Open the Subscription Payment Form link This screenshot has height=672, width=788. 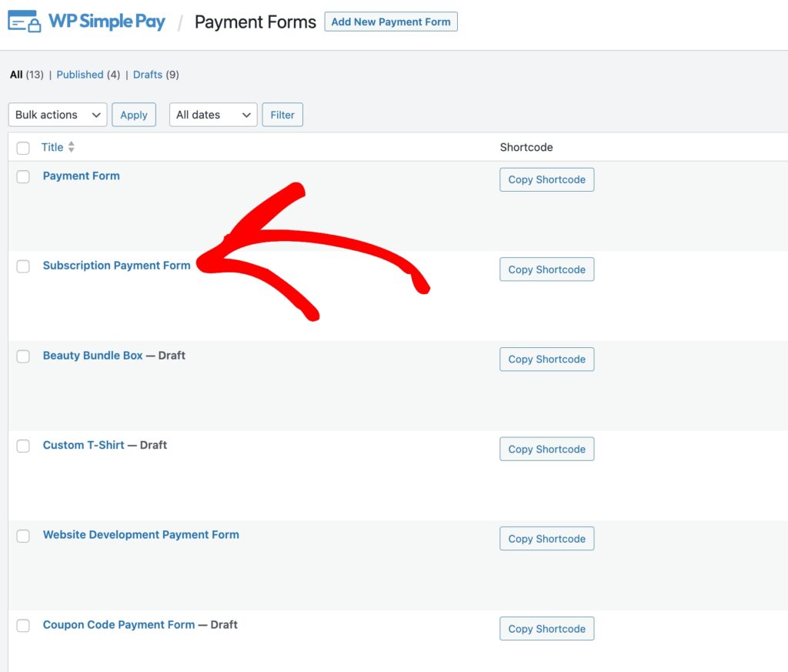[x=116, y=266]
